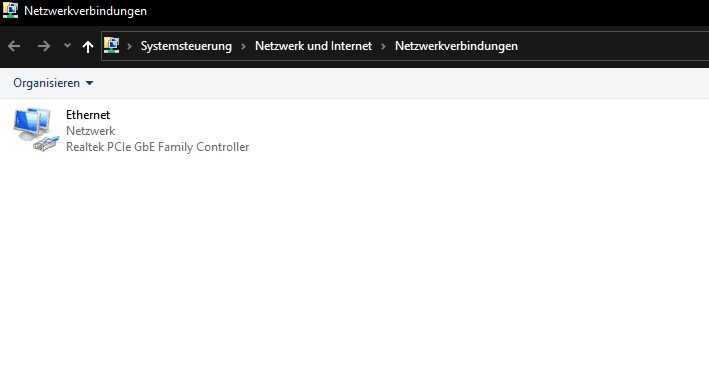The height and width of the screenshot is (391, 709).
Task: Select the Netzwerkverbindungen breadcrumb segment
Action: click(456, 46)
